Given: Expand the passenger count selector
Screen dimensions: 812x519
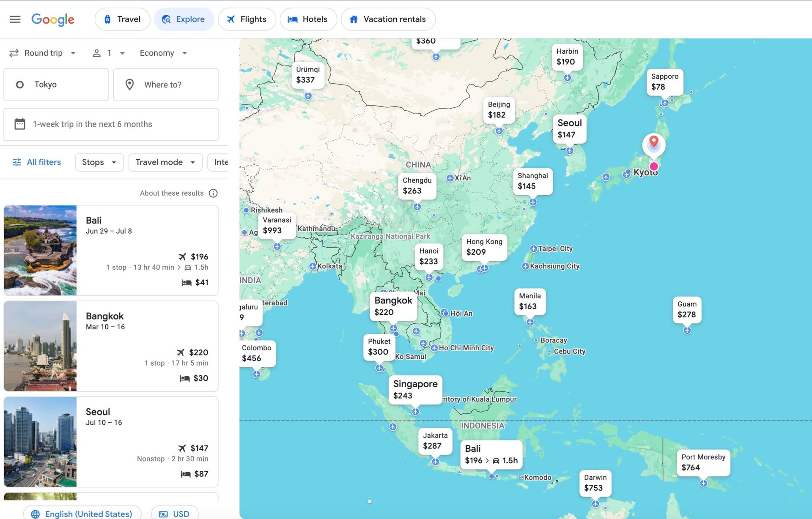Looking at the screenshot, I should (108, 53).
